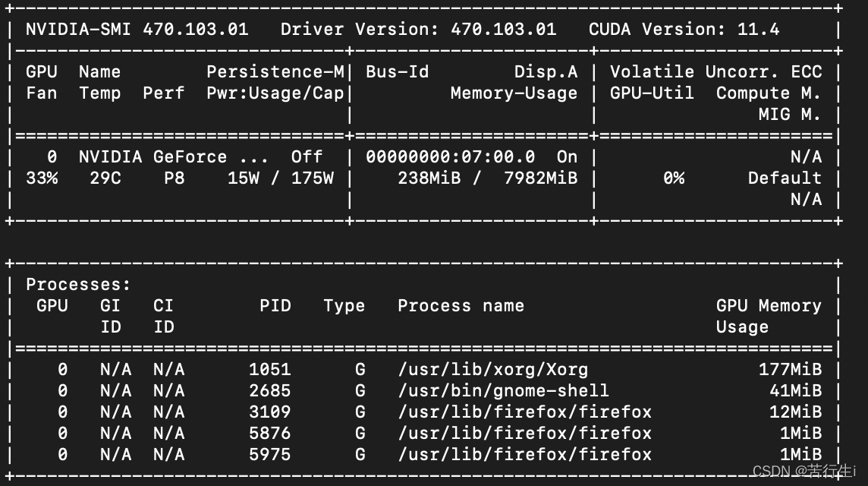Click the P8 performance state
Viewport: 868px width, 486px height.
point(175,178)
